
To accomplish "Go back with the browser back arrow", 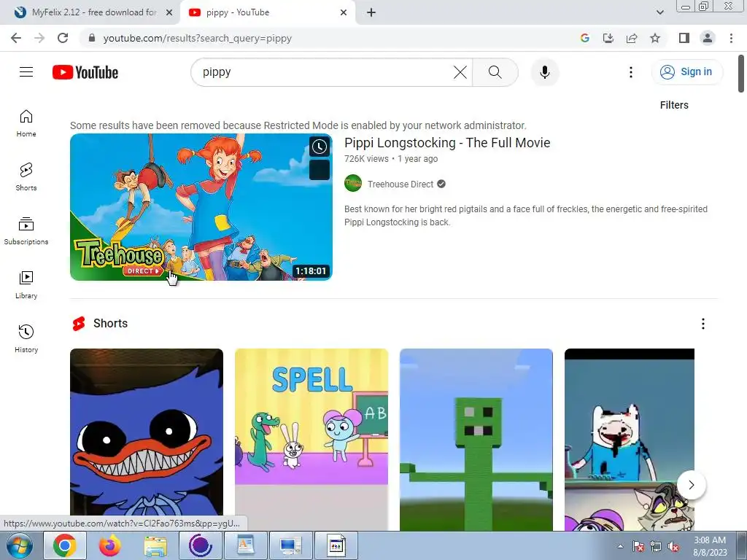I will (16, 38).
